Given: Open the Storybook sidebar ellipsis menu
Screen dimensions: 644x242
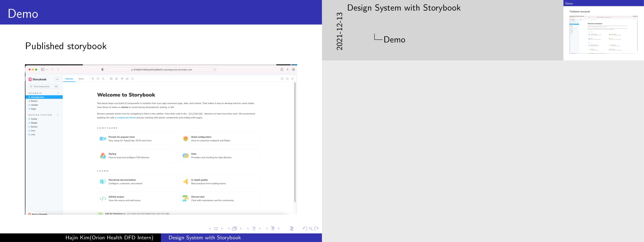Looking at the screenshot, I should pos(57,79).
